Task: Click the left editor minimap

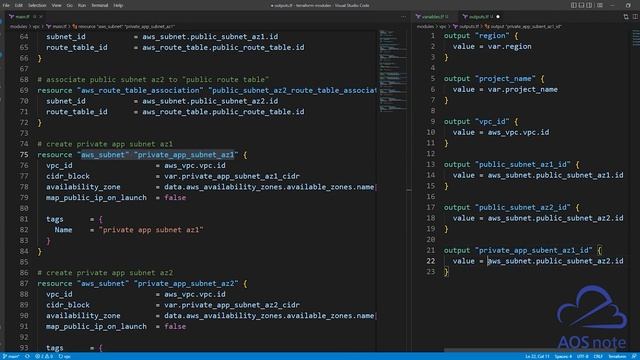Action: coord(393,70)
